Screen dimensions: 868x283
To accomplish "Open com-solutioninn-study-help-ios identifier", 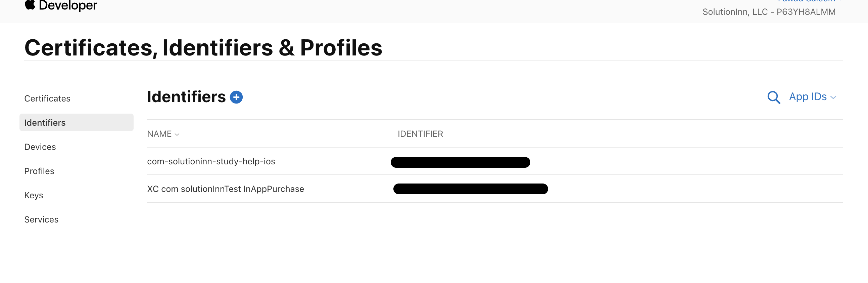I will click(211, 162).
